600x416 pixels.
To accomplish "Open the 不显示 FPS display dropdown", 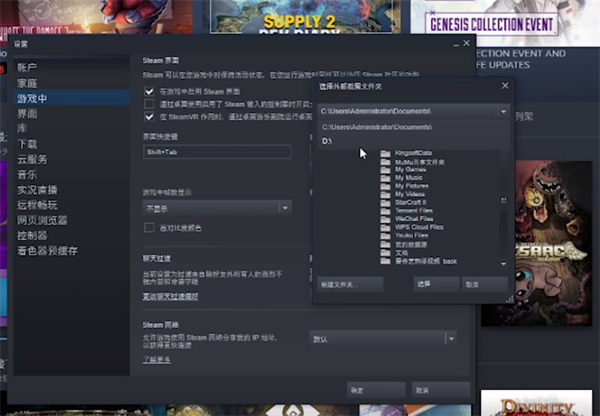I will (217, 208).
